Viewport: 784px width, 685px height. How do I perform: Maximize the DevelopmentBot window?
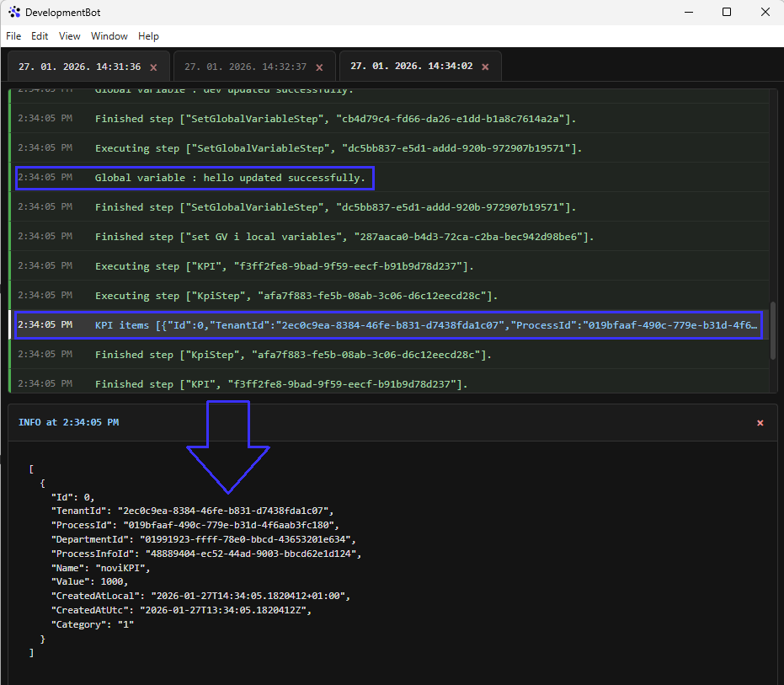point(726,13)
